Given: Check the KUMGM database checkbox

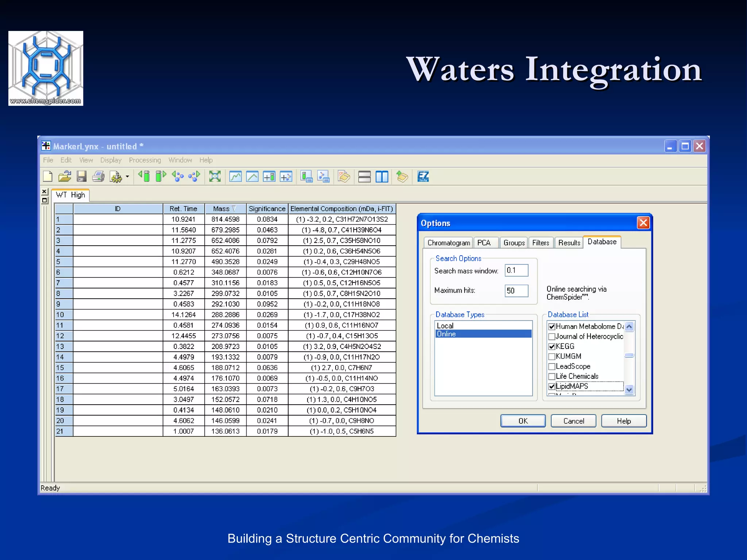Looking at the screenshot, I should click(x=552, y=357).
